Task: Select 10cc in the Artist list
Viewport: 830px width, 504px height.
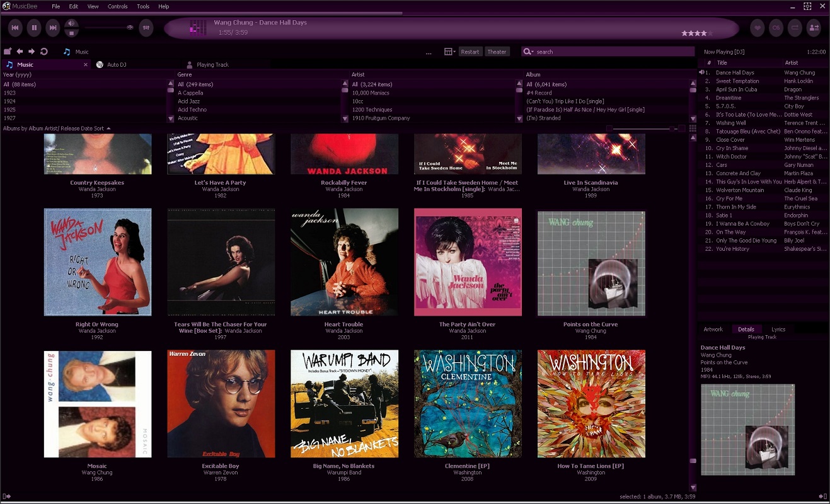Action: point(357,101)
